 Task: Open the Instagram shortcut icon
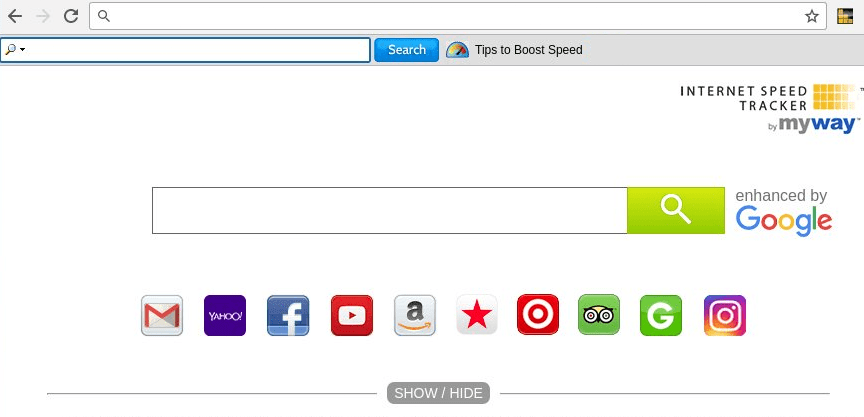click(725, 315)
